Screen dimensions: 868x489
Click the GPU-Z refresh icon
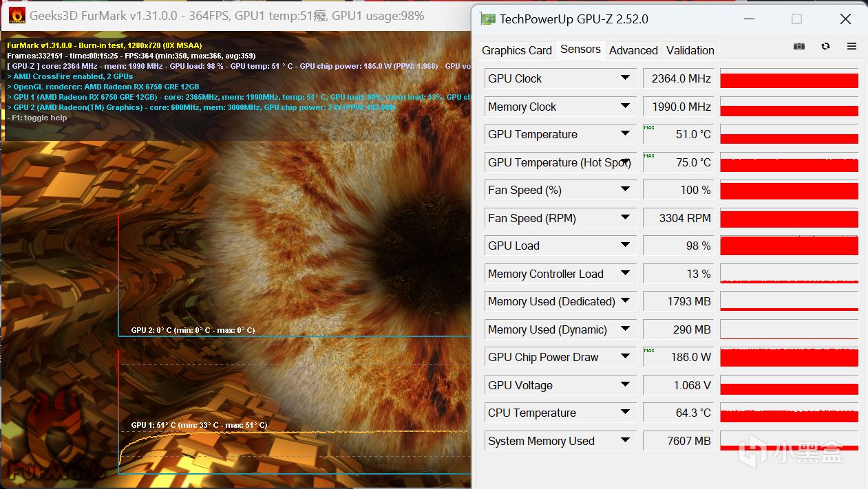pos(825,46)
